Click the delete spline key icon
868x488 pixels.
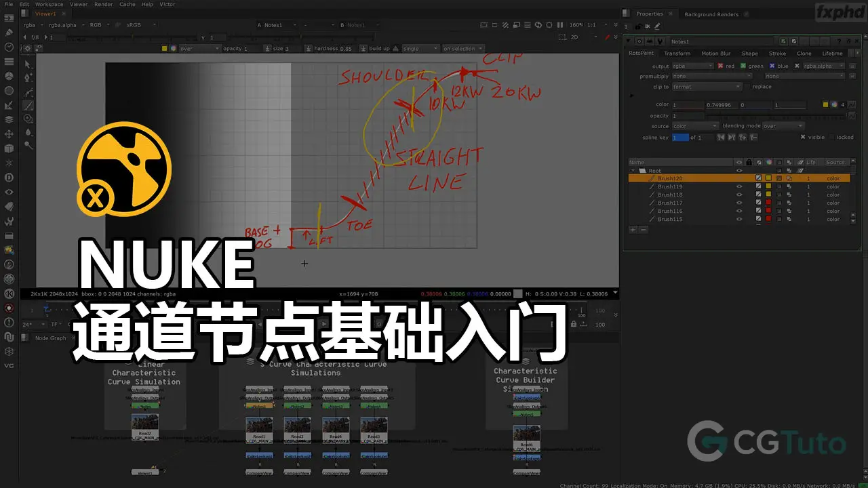pyautogui.click(x=753, y=138)
